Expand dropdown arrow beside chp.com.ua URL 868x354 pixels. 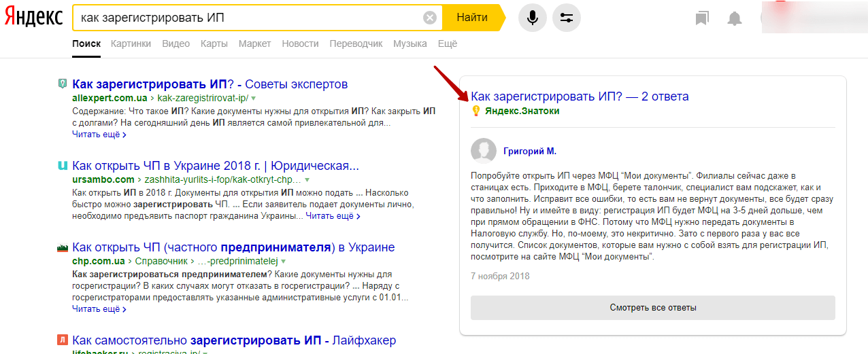[x=283, y=262]
